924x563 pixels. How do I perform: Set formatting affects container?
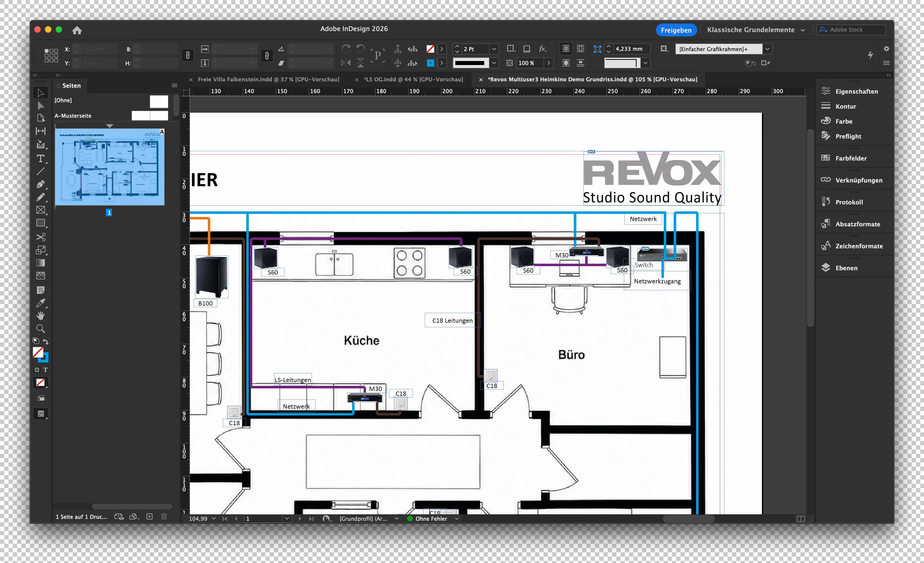(x=37, y=370)
